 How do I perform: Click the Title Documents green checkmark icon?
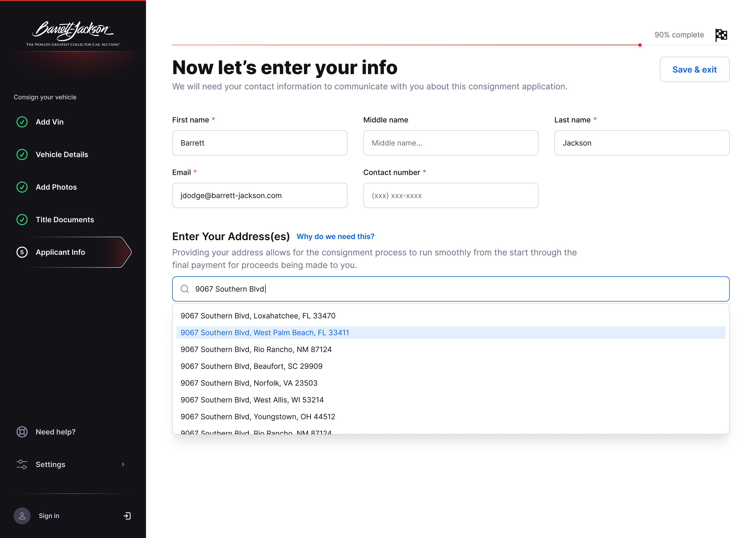click(x=22, y=220)
